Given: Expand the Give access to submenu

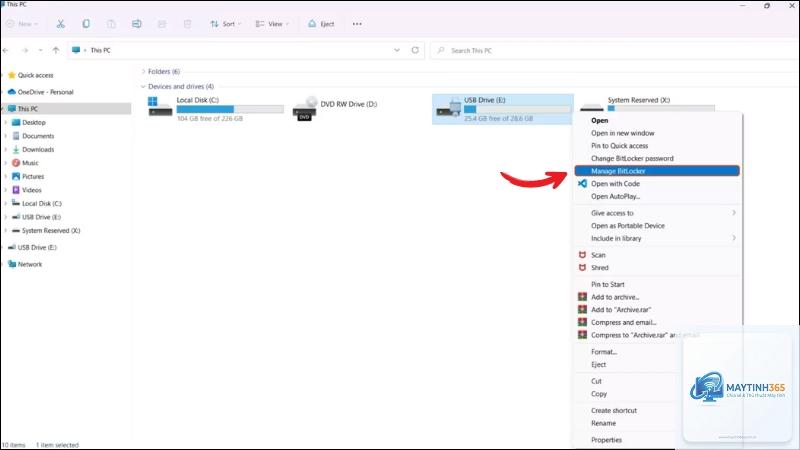Looking at the screenshot, I should click(657, 213).
